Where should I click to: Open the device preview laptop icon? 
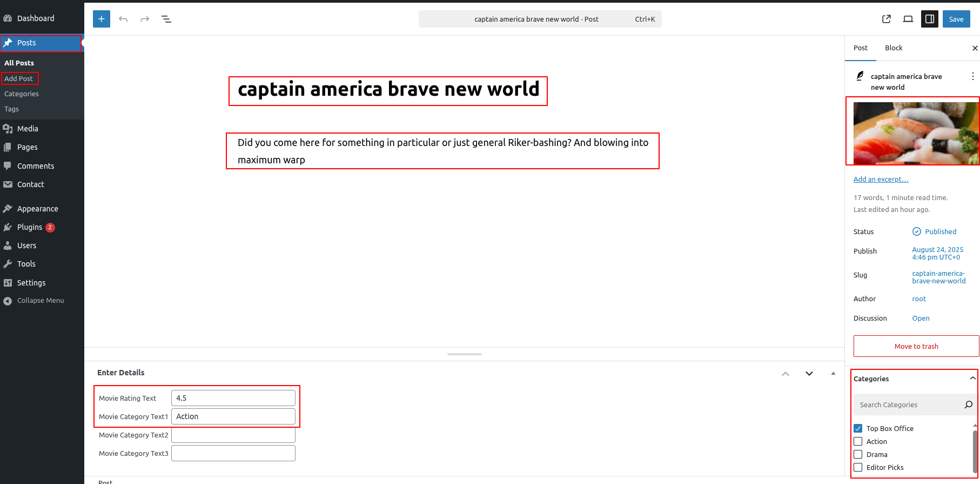[x=908, y=19]
